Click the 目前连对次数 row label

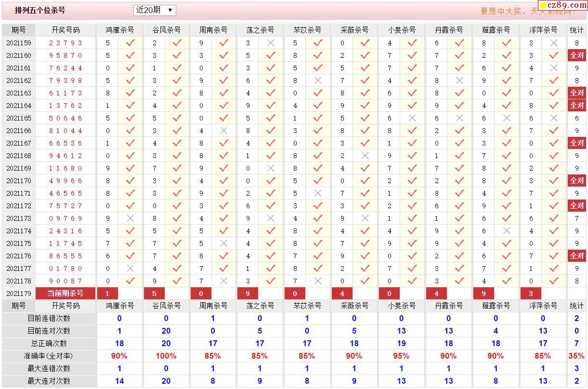[49, 331]
